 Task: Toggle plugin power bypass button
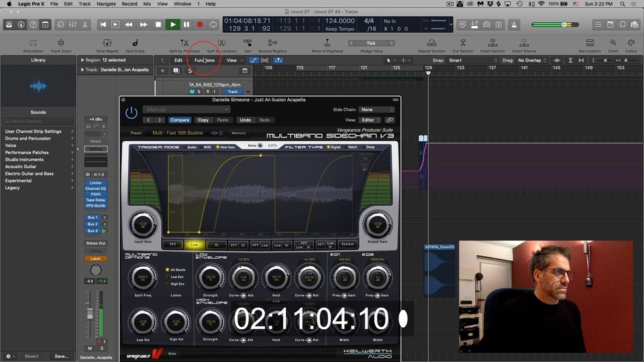[131, 113]
